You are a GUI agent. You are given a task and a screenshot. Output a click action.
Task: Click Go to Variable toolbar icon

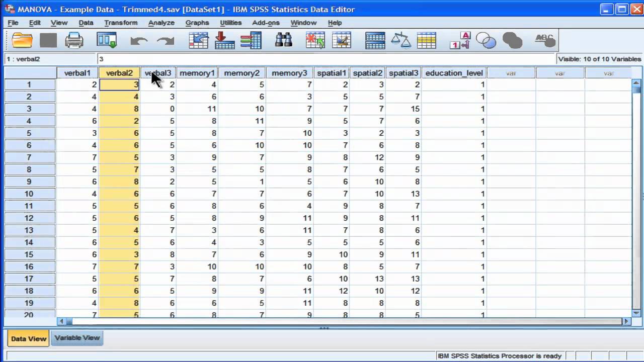click(225, 40)
